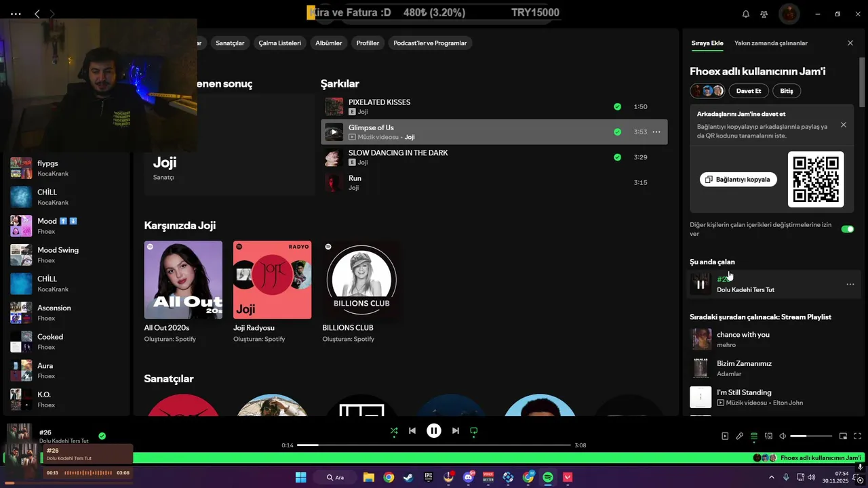868x488 pixels.
Task: Go back with the left arrow
Action: click(x=37, y=14)
